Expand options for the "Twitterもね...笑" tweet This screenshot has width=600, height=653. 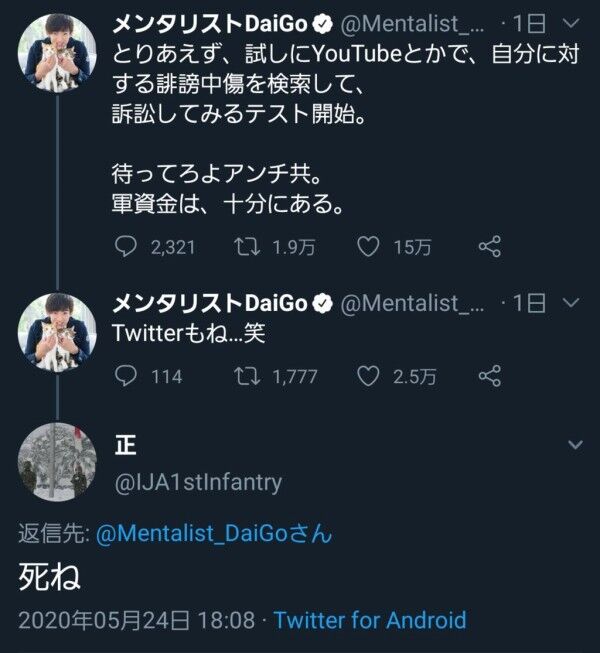[571, 302]
